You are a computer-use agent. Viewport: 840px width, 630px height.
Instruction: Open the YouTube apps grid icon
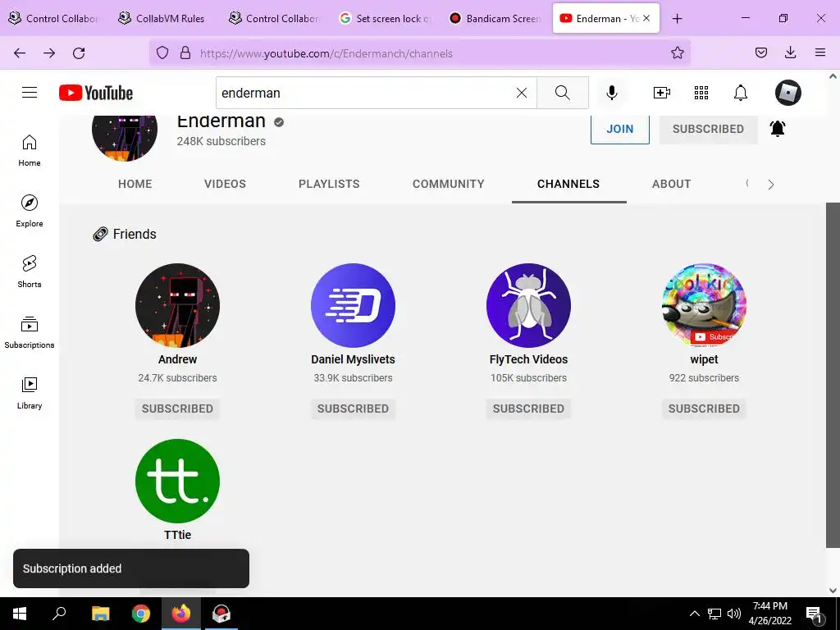pos(701,93)
